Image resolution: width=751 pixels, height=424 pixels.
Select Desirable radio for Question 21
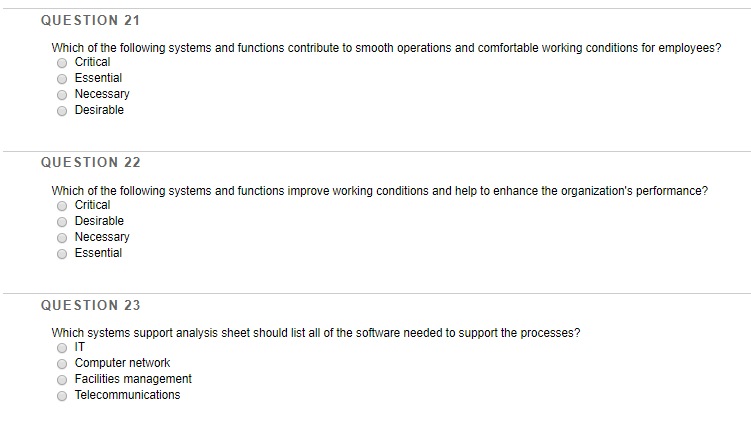point(62,111)
